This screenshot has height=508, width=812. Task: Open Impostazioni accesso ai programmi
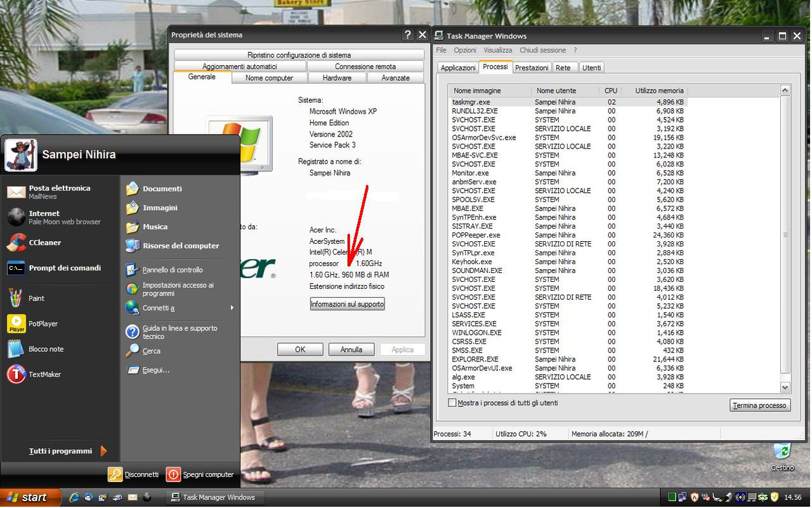[x=180, y=289]
